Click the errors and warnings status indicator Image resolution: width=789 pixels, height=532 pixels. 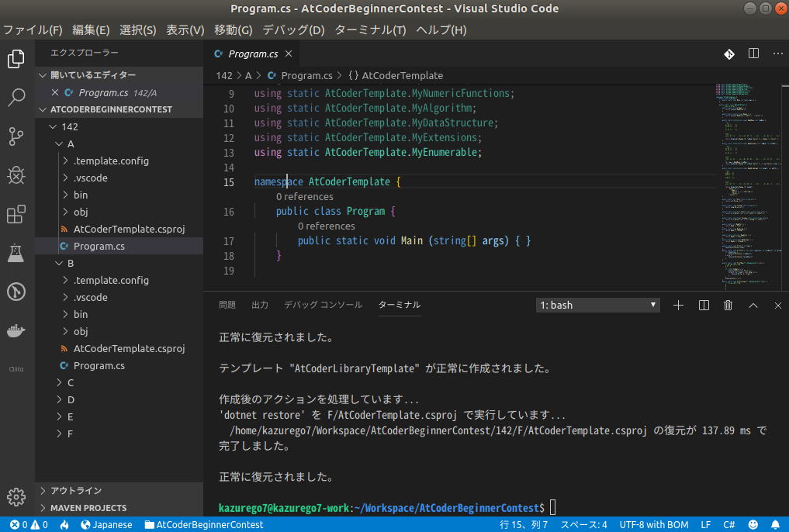(29, 524)
